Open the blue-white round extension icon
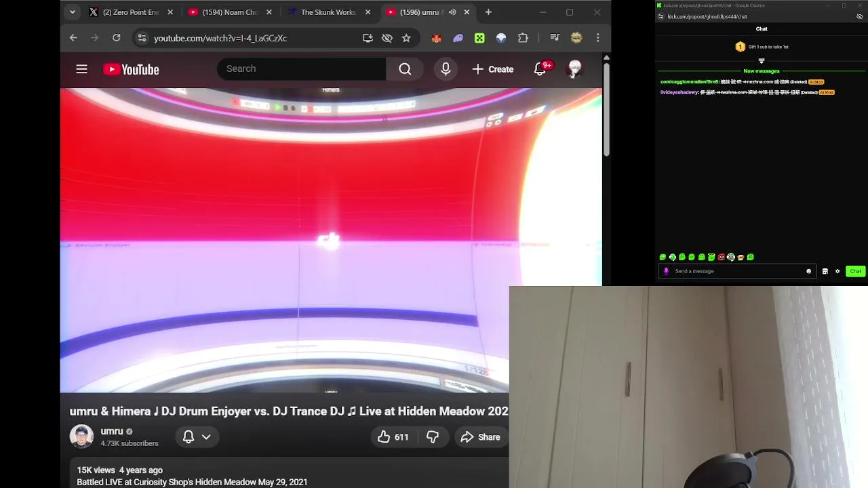 [x=501, y=38]
